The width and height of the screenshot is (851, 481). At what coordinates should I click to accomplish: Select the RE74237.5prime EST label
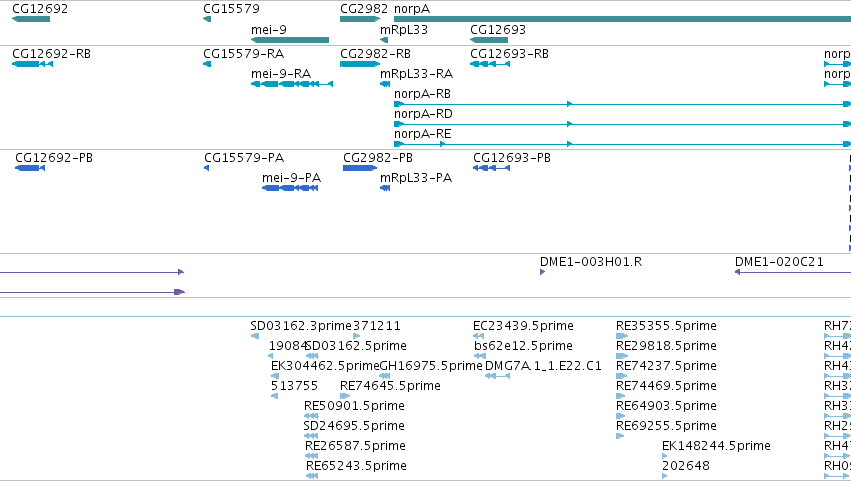click(x=666, y=366)
